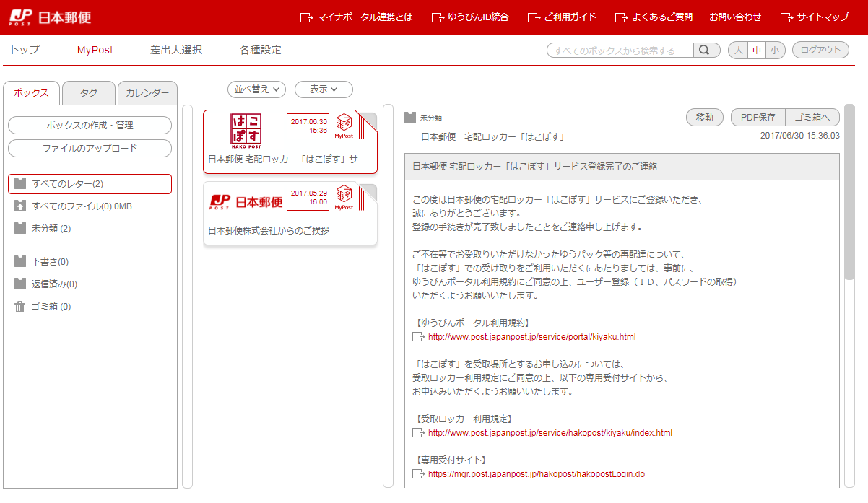Set font size to 中
Viewport: 868px width, 503px height.
757,50
